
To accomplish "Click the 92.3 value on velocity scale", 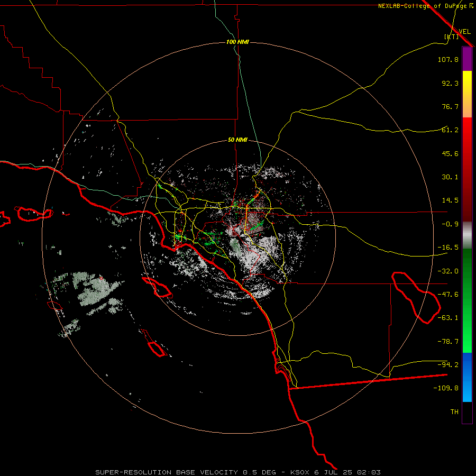I will 450,83.
